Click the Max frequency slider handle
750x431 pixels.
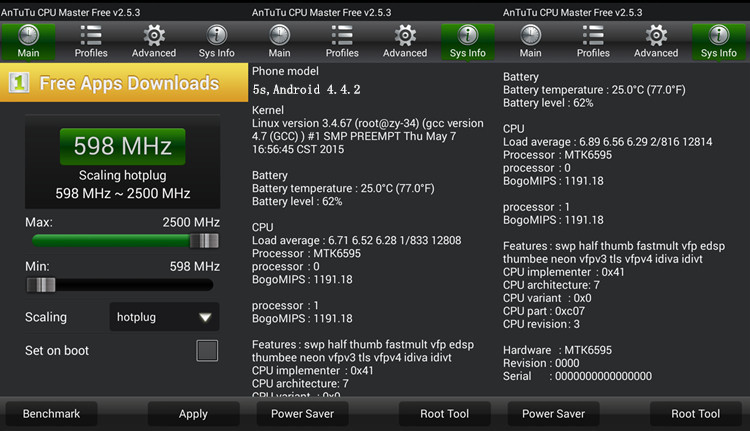point(205,241)
